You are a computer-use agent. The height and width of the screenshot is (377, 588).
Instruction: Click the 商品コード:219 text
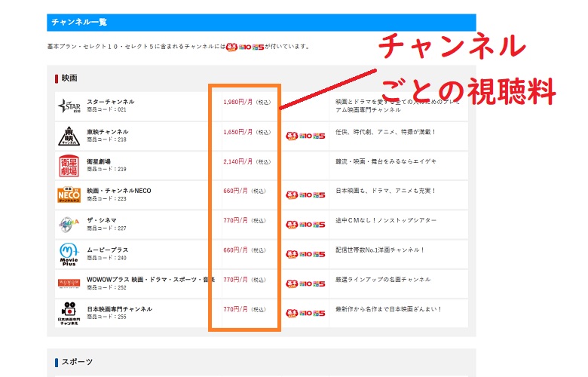[x=106, y=169]
